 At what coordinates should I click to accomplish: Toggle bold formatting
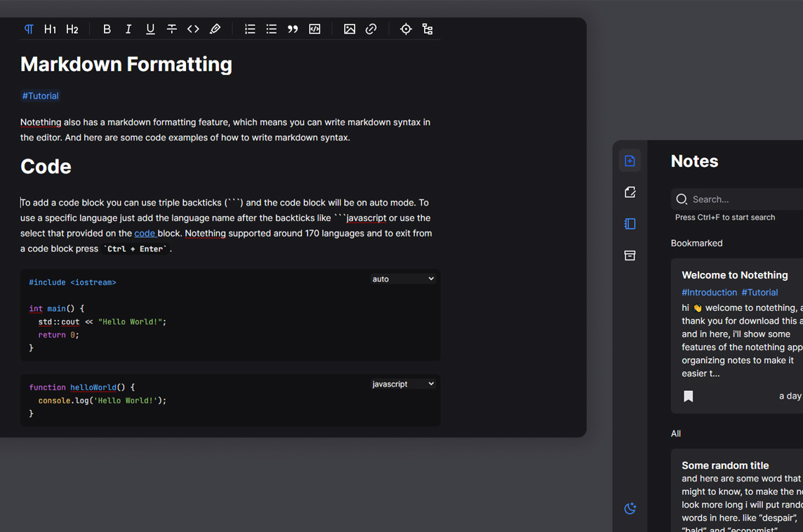107,29
